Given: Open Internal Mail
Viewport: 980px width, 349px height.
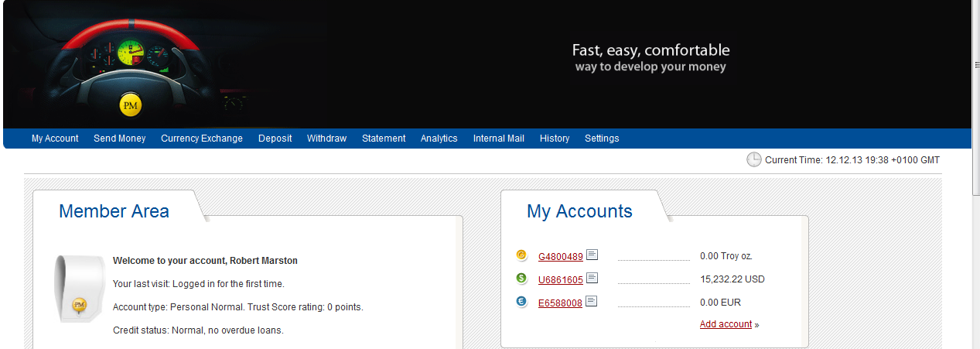Looking at the screenshot, I should coord(499,139).
